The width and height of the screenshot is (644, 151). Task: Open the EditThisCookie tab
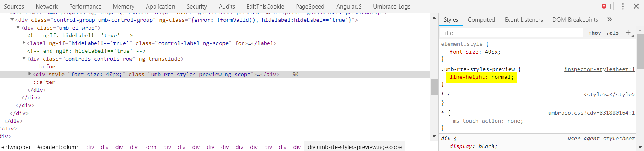(x=265, y=7)
